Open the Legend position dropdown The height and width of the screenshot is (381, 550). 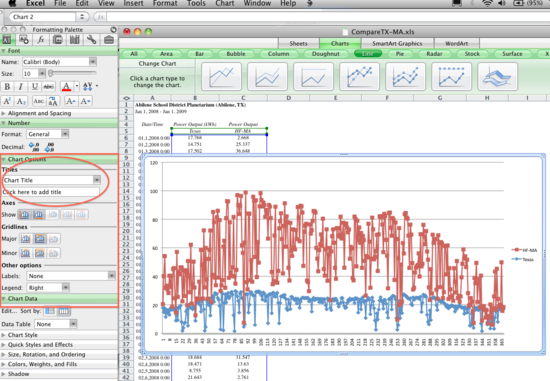(x=66, y=288)
